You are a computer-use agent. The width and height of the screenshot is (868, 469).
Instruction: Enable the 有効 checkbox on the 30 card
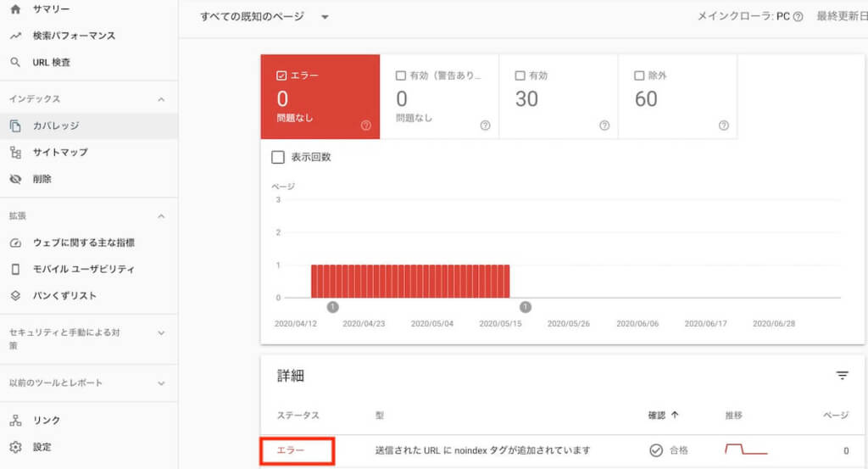click(x=520, y=75)
